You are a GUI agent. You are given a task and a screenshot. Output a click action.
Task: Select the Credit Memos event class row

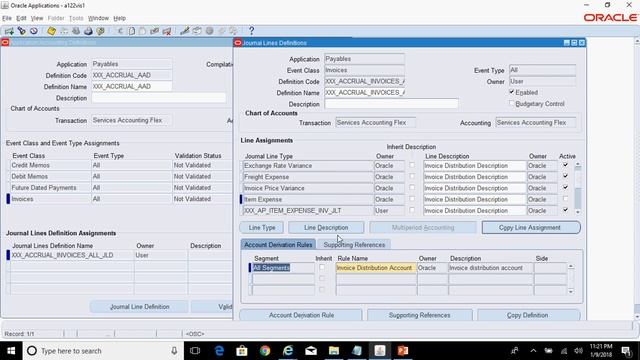51,165
